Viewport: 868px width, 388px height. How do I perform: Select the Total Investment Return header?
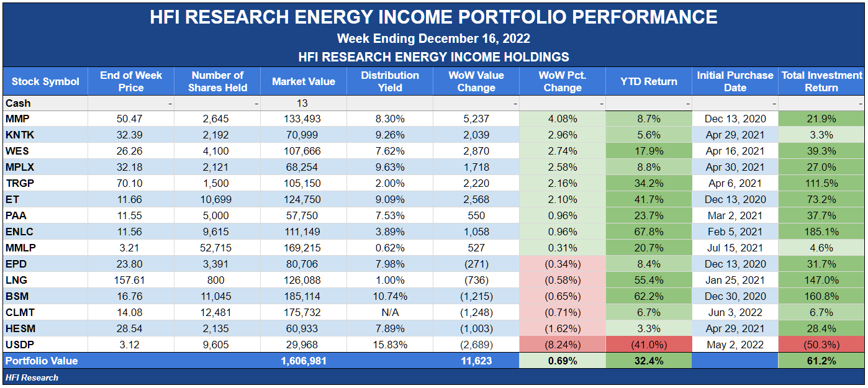821,81
